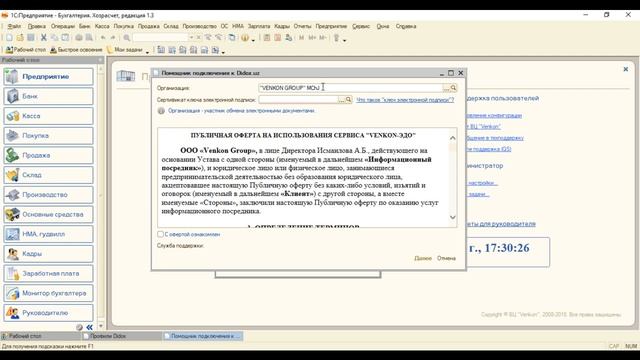This screenshot has height=360, width=640.
Task: Open the Монитор бухгалтера sidebar section
Action: (x=48, y=293)
